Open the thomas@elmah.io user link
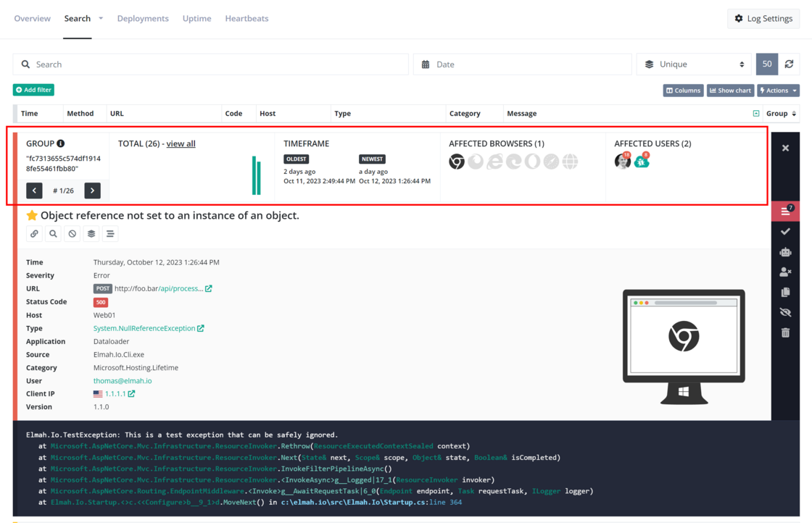Viewport: 812px width, 523px height. pyautogui.click(x=123, y=381)
